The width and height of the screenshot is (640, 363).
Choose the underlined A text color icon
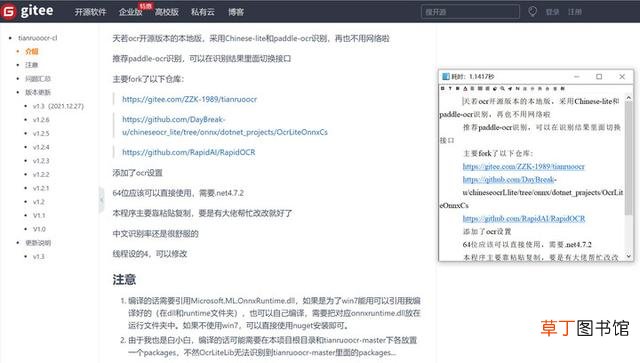(x=465, y=88)
